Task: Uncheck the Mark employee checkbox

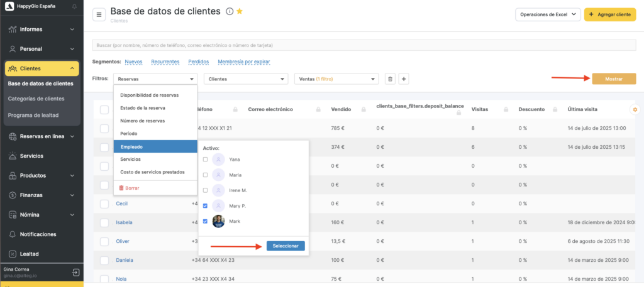Action: tap(206, 221)
